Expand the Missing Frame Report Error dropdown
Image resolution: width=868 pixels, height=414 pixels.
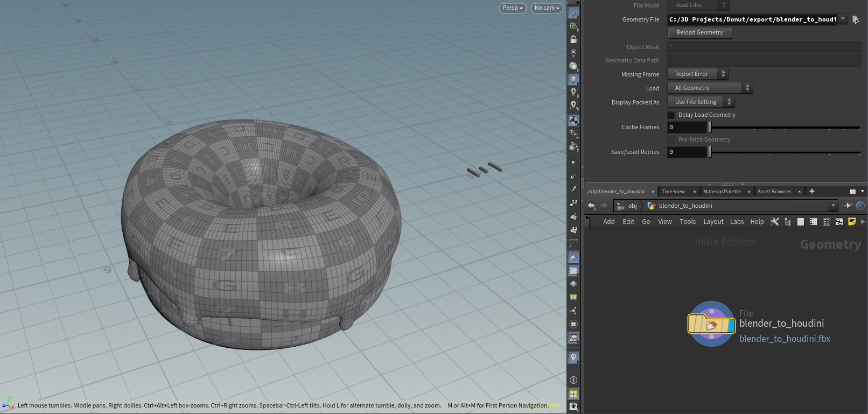tap(698, 74)
